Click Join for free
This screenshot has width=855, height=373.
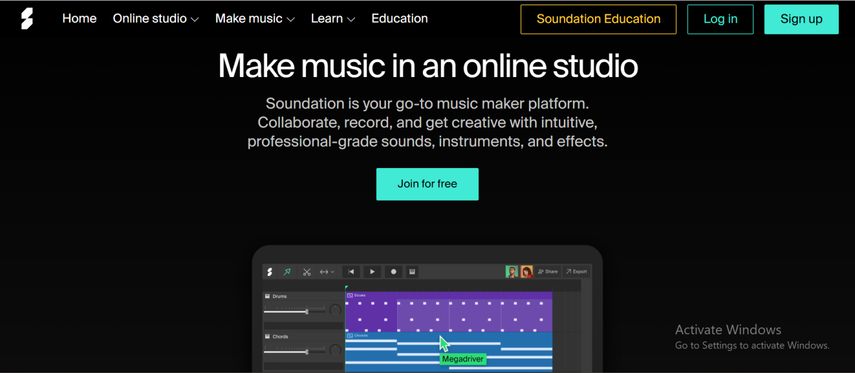[x=427, y=184]
